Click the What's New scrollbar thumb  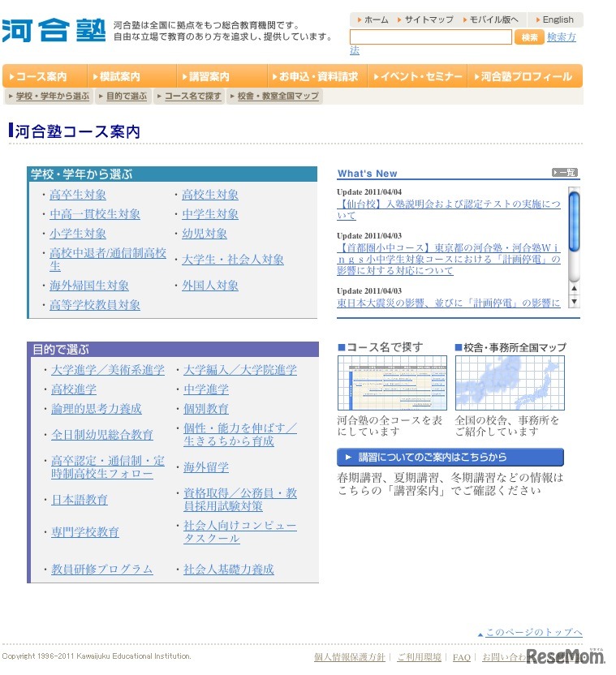tap(573, 221)
